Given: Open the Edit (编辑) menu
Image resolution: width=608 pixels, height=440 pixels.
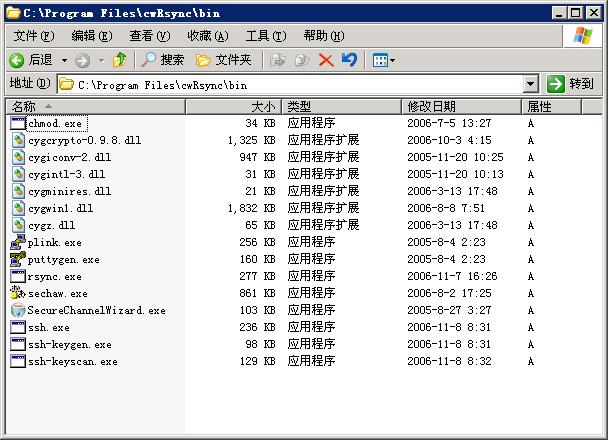Looking at the screenshot, I should [x=92, y=36].
